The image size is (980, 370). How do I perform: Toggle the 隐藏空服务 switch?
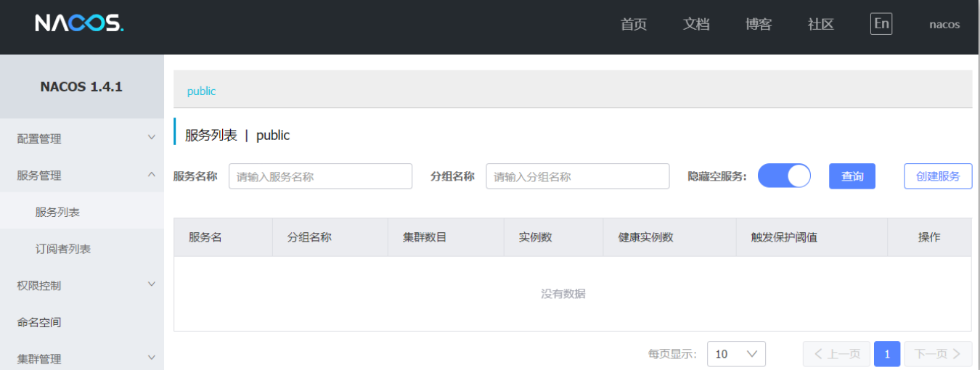tap(784, 176)
